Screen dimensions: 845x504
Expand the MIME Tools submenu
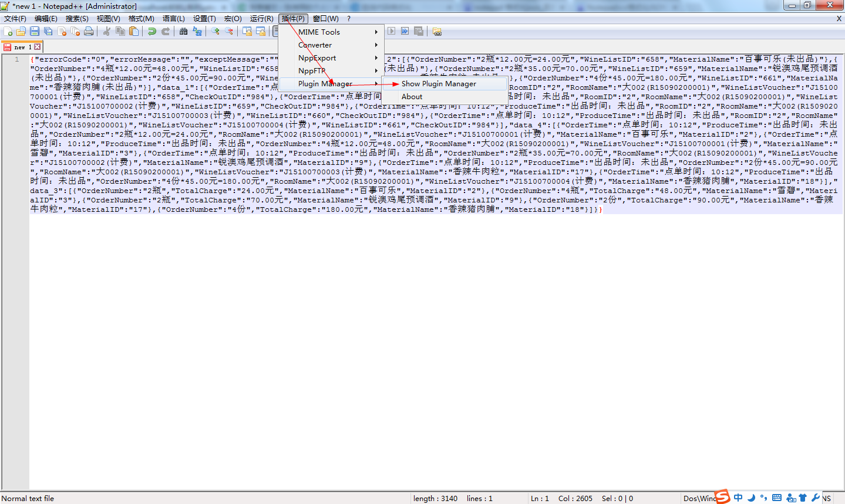[x=331, y=32]
